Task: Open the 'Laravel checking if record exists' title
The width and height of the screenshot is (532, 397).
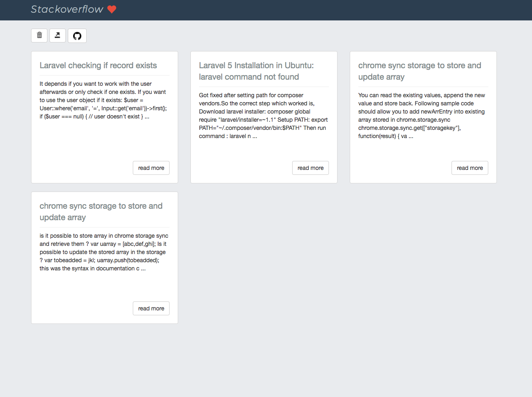Action: (x=98, y=65)
